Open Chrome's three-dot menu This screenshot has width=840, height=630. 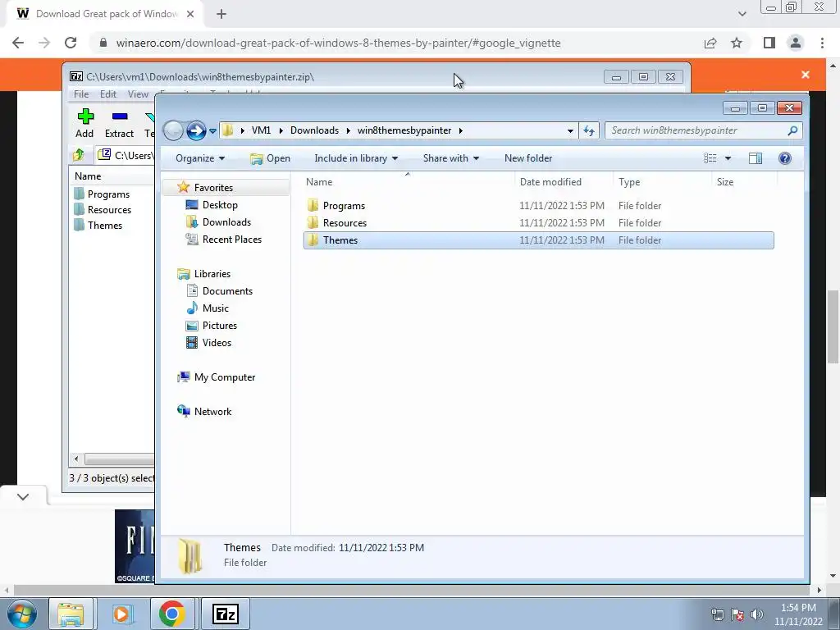[x=822, y=43]
